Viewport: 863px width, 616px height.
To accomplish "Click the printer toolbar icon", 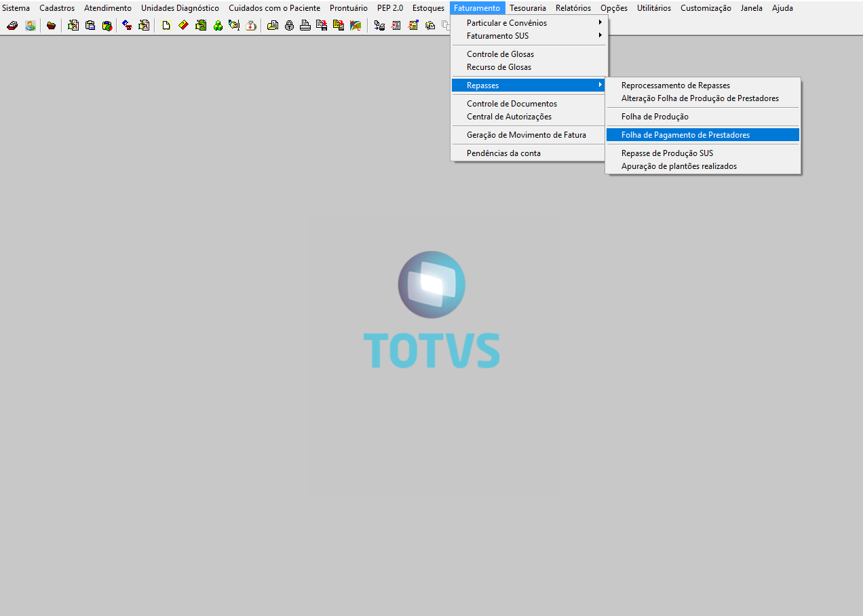I will (305, 26).
